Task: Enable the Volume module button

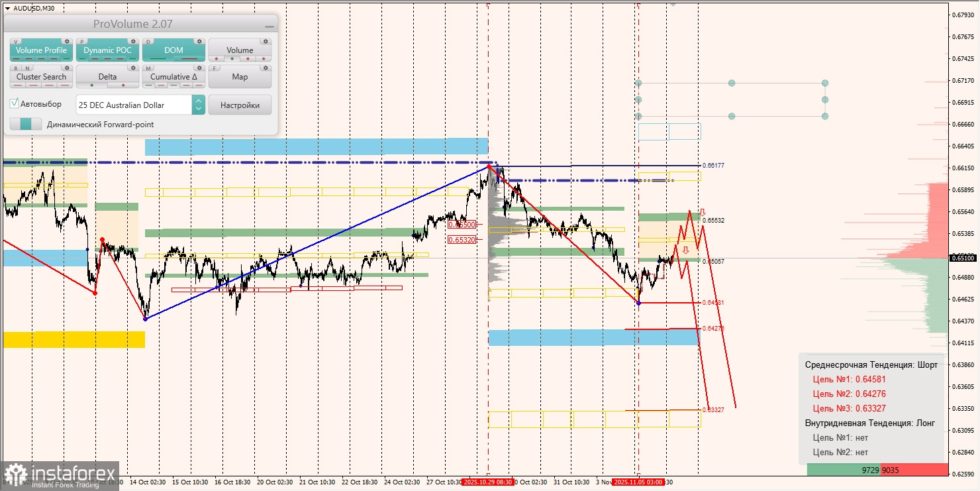Action: coord(240,50)
